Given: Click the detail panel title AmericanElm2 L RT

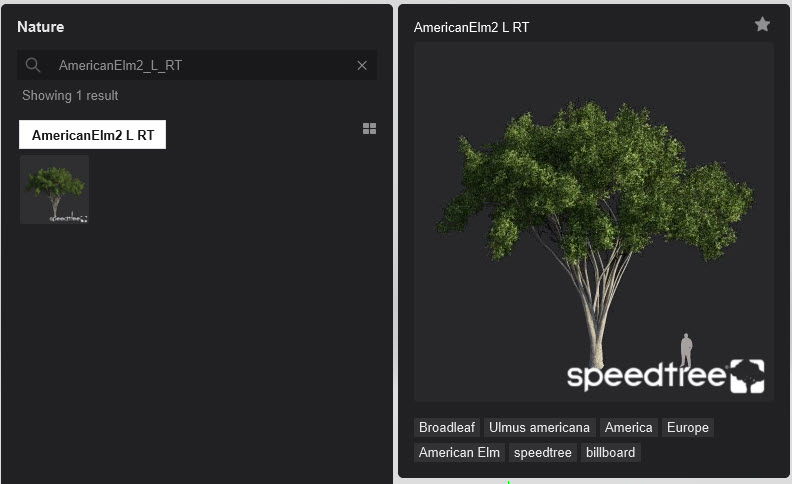Looking at the screenshot, I should pyautogui.click(x=472, y=27).
